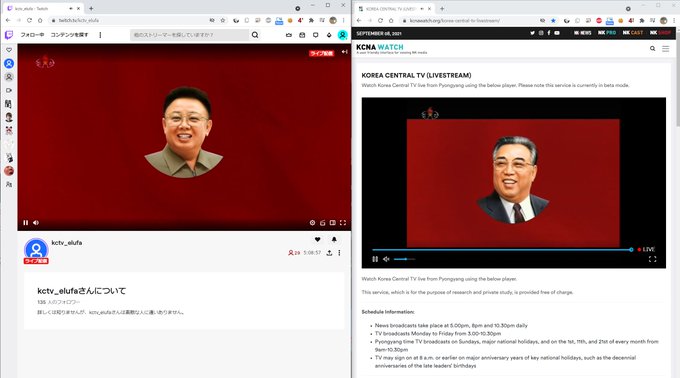Go back in the Twitch browser window
This screenshot has width=680, height=378.
(8, 20)
